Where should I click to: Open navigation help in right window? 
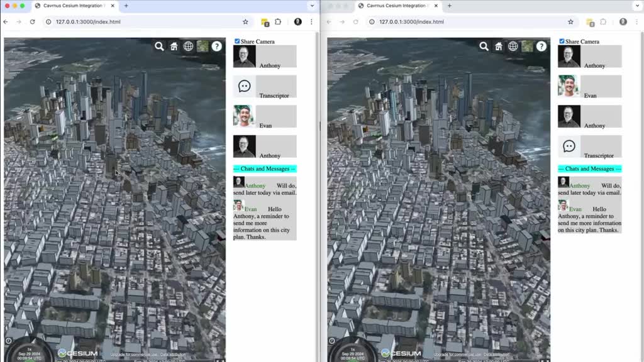tap(541, 47)
